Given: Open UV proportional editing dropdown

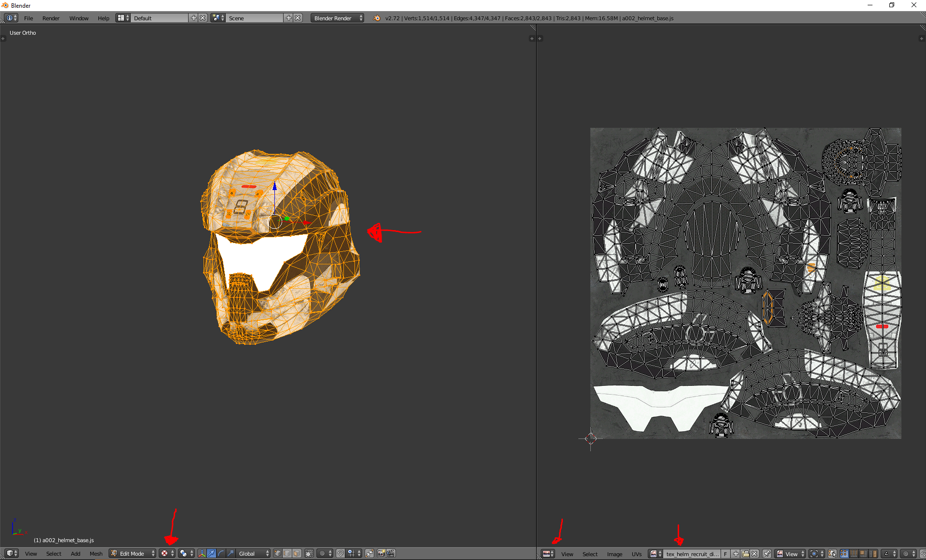Looking at the screenshot, I should [x=908, y=554].
